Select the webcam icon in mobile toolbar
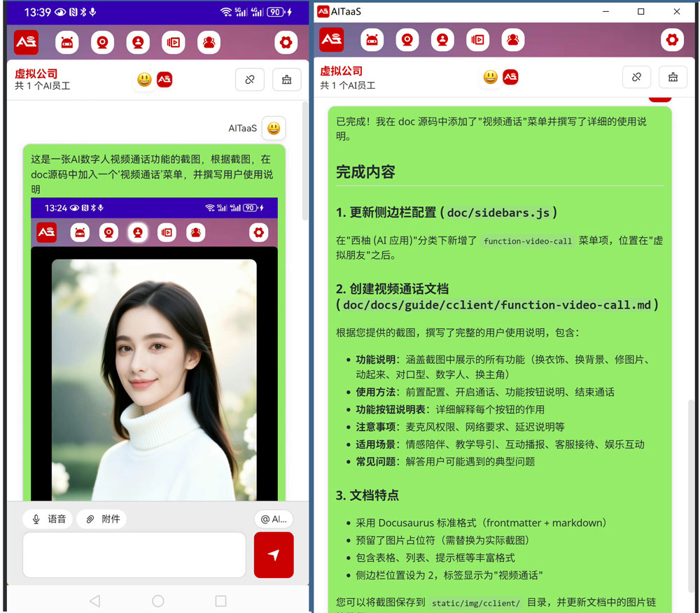The image size is (700, 613). 102,43
